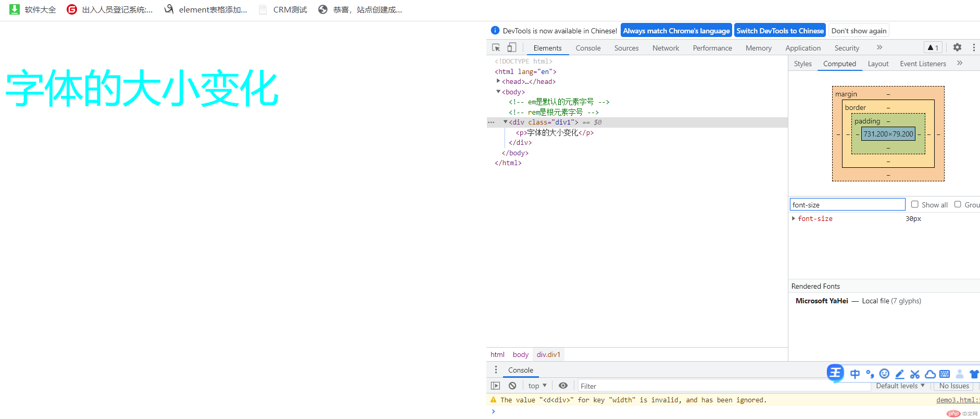Open the ellipsis actions for selected div

491,122
